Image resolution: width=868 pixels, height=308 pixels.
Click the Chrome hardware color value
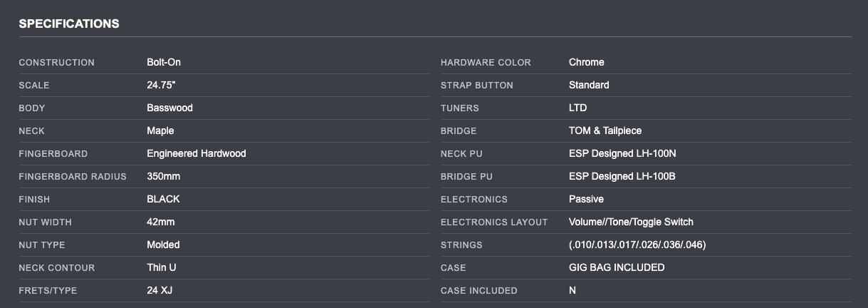tap(587, 62)
